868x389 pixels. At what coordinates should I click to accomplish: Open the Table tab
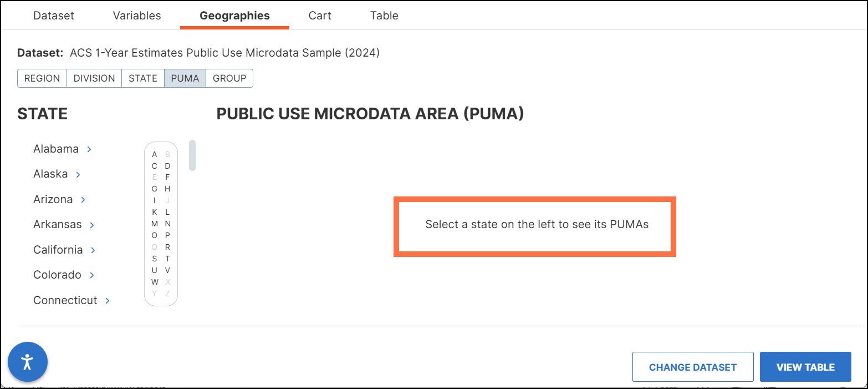pos(384,16)
